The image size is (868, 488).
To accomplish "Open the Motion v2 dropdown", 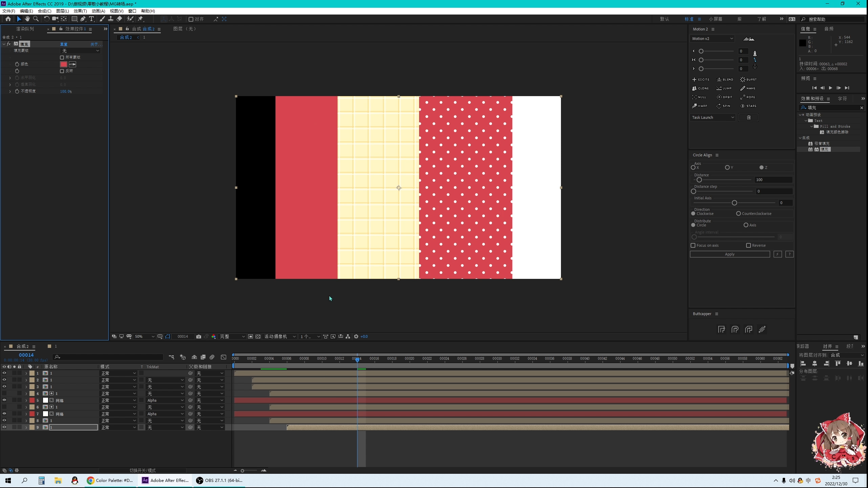I will 712,39.
